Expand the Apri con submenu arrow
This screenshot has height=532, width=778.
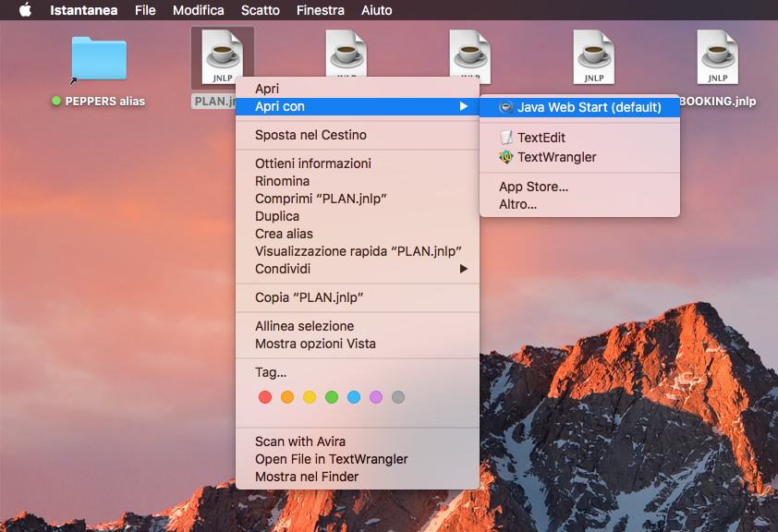464,106
